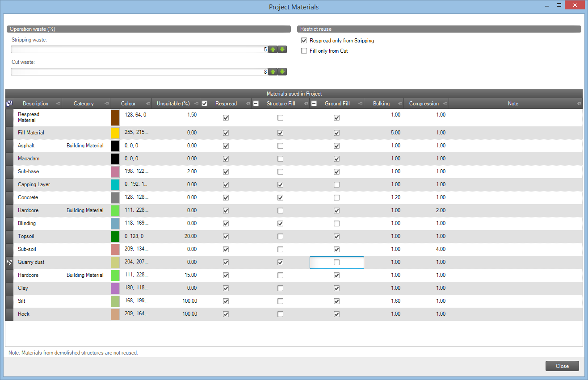Screen dimensions: 588x380
Task: Pin the Bulking column header
Action: (400, 103)
